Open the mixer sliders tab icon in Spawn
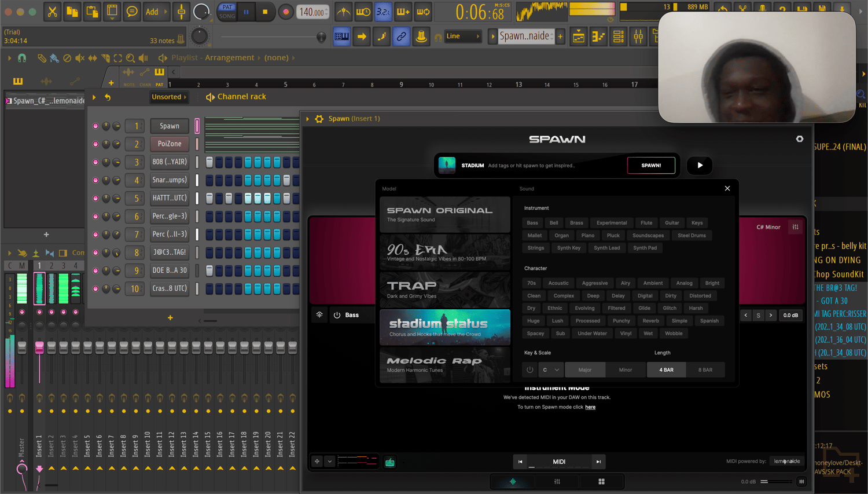This screenshot has height=494, width=868. coord(557,481)
